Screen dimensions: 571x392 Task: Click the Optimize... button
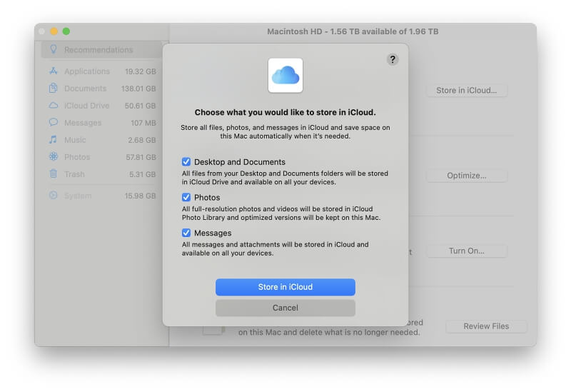pyautogui.click(x=467, y=176)
